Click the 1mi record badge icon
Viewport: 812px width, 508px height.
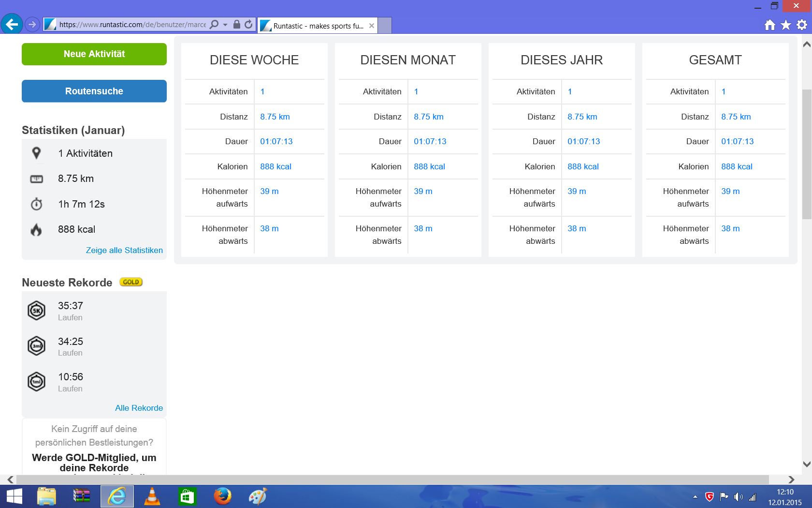[x=37, y=382]
